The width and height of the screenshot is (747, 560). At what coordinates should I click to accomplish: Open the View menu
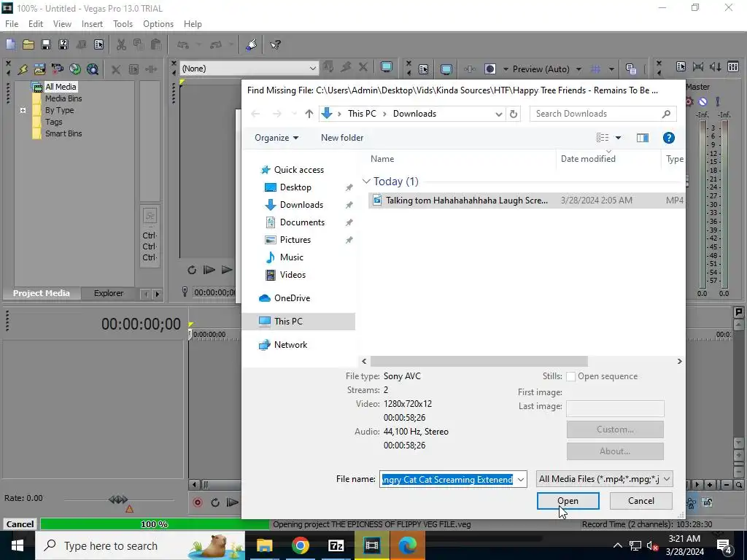[62, 24]
